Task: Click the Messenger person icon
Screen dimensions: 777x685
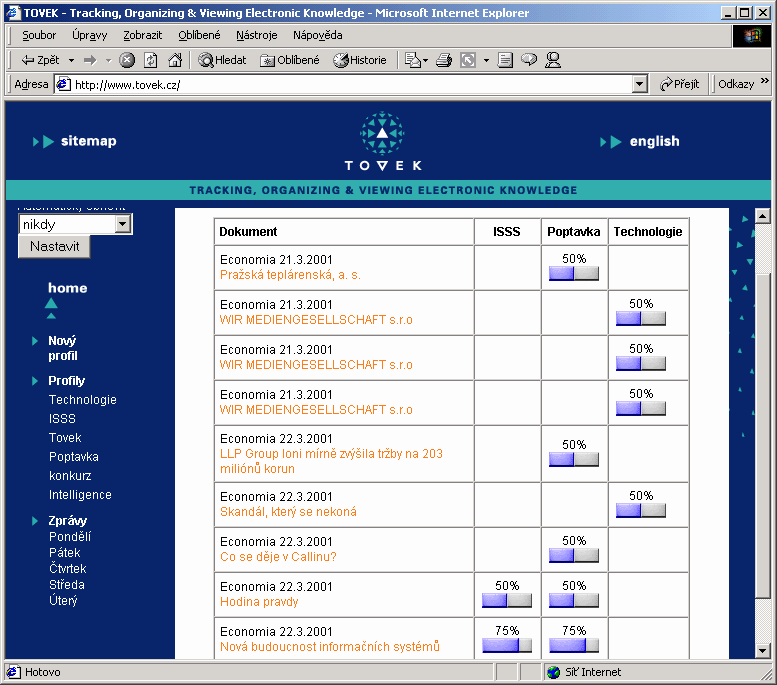Action: [x=553, y=60]
